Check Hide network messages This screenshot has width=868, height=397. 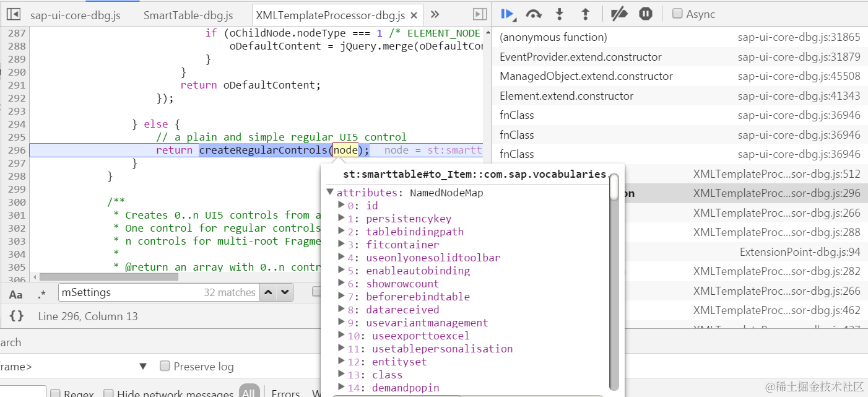point(108,393)
